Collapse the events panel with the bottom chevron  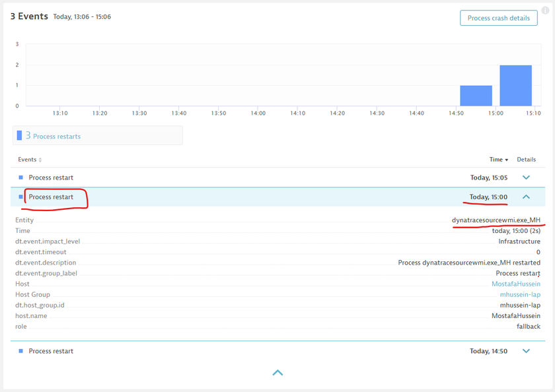277,373
